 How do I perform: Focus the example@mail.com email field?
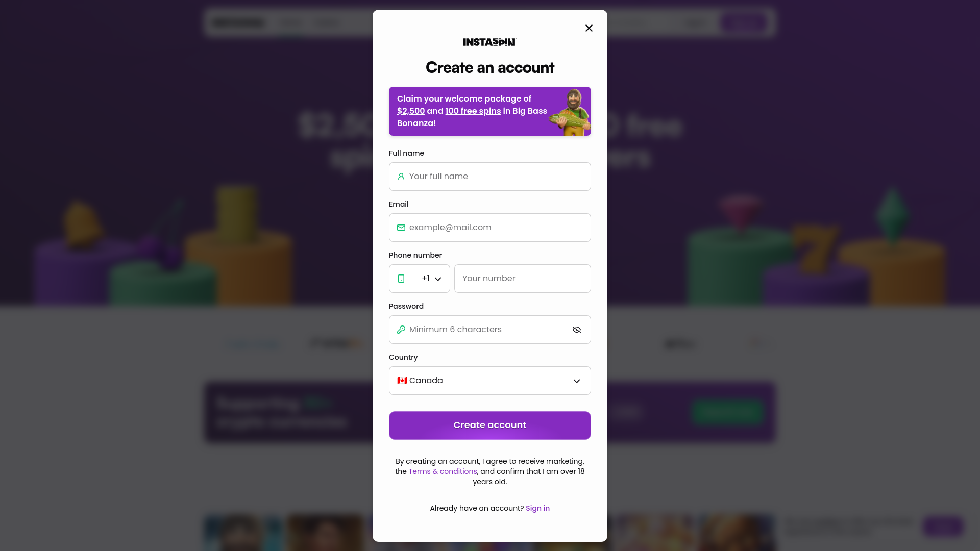click(x=490, y=228)
